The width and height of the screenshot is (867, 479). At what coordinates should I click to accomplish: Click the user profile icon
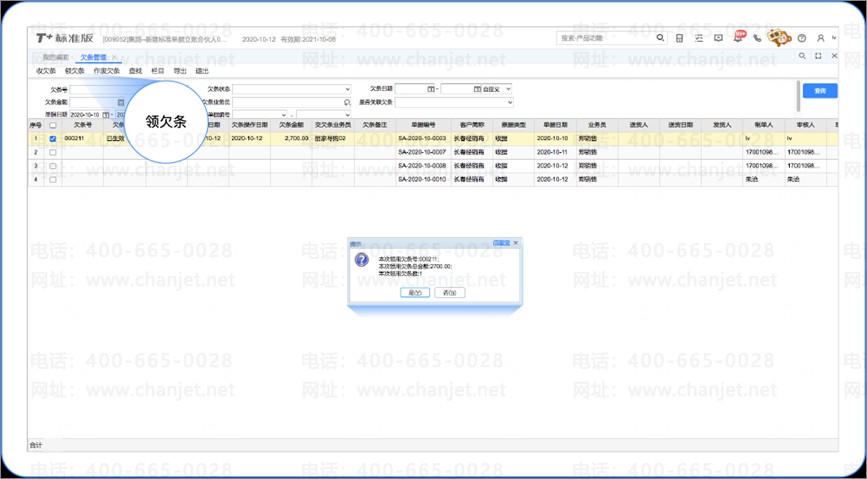tap(821, 38)
